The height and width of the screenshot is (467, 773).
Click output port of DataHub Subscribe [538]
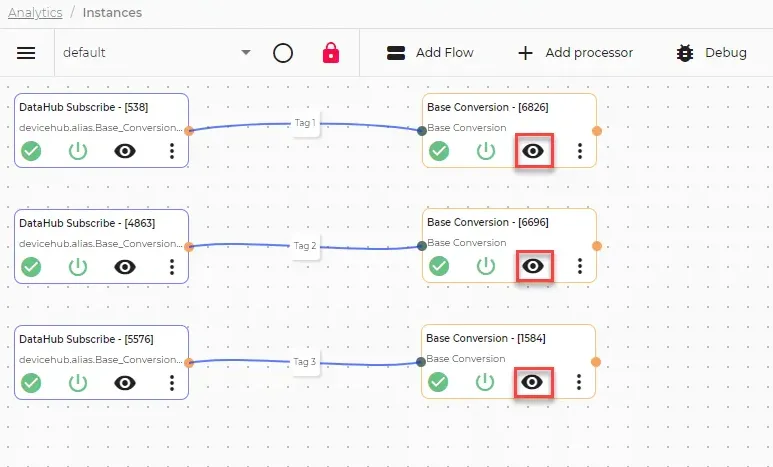[x=189, y=131]
